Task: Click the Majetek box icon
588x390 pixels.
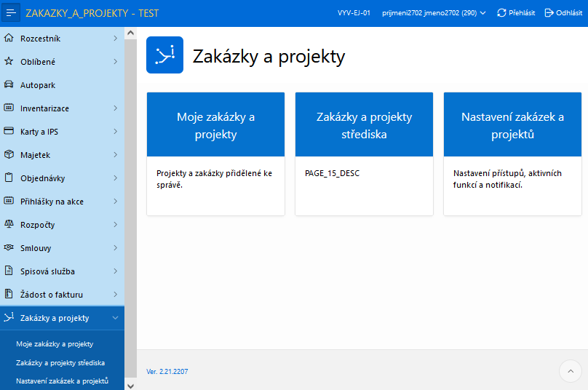Action: pyautogui.click(x=9, y=155)
